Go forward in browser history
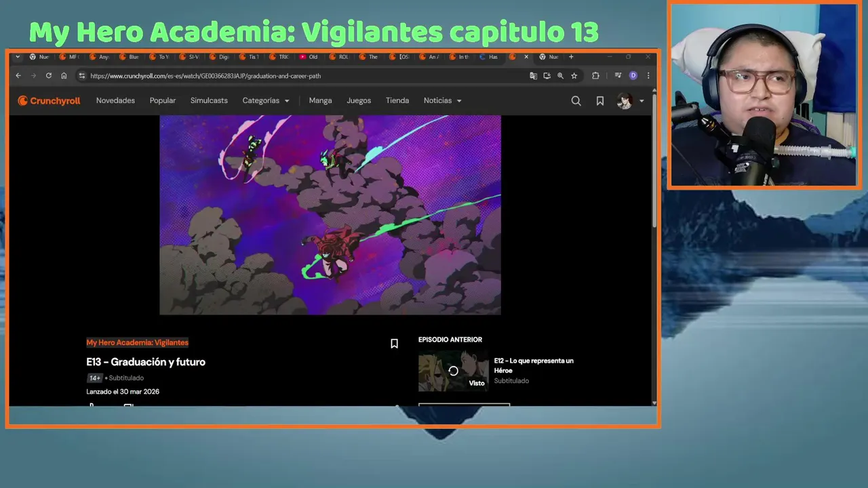Viewport: 868px width, 488px height. [x=33, y=76]
